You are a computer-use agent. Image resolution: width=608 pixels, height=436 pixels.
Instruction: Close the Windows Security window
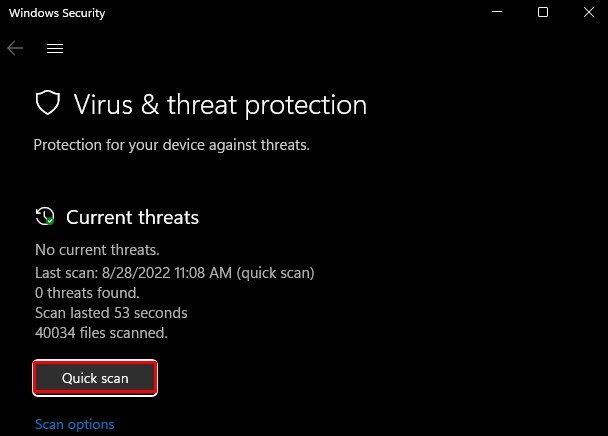click(589, 12)
